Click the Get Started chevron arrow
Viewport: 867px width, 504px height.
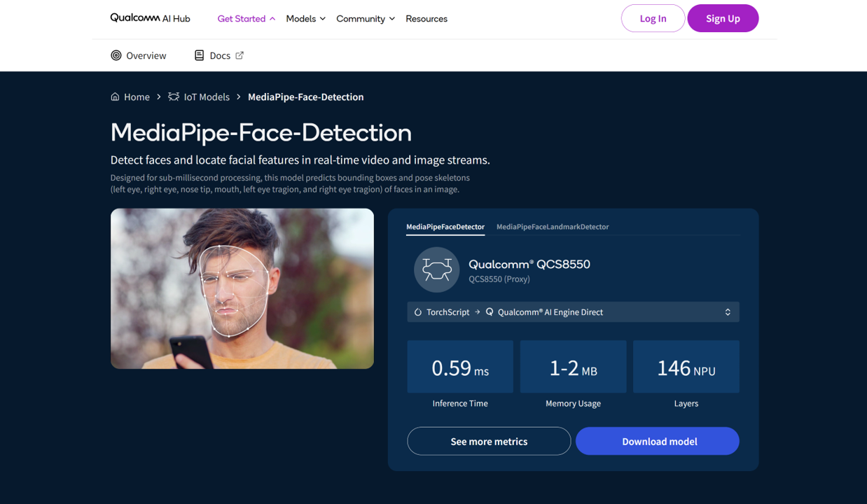coord(272,19)
